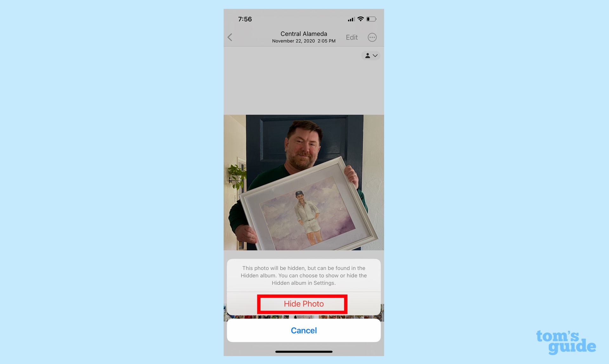This screenshot has height=364, width=609.
Task: Tap the Hide Photo confirmation button
Action: tap(304, 303)
